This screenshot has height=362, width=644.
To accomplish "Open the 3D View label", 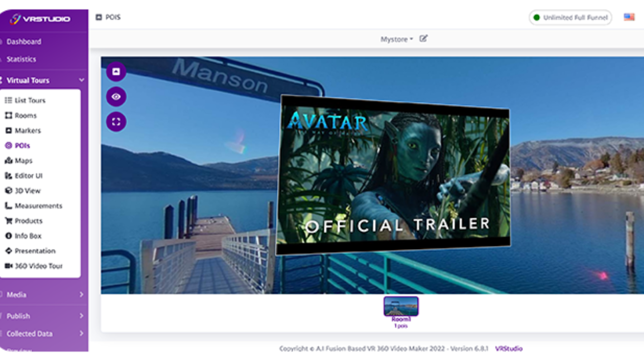I will (x=28, y=191).
